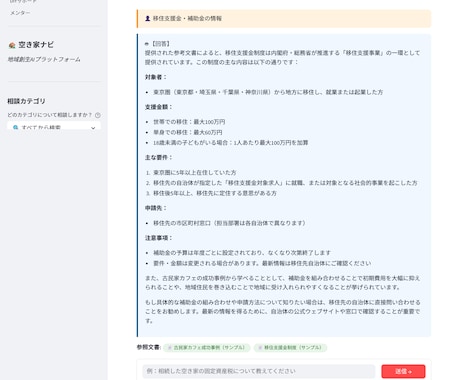Click the 空き家ナビ house logo icon
The height and width of the screenshot is (380, 460).
pyautogui.click(x=12, y=45)
